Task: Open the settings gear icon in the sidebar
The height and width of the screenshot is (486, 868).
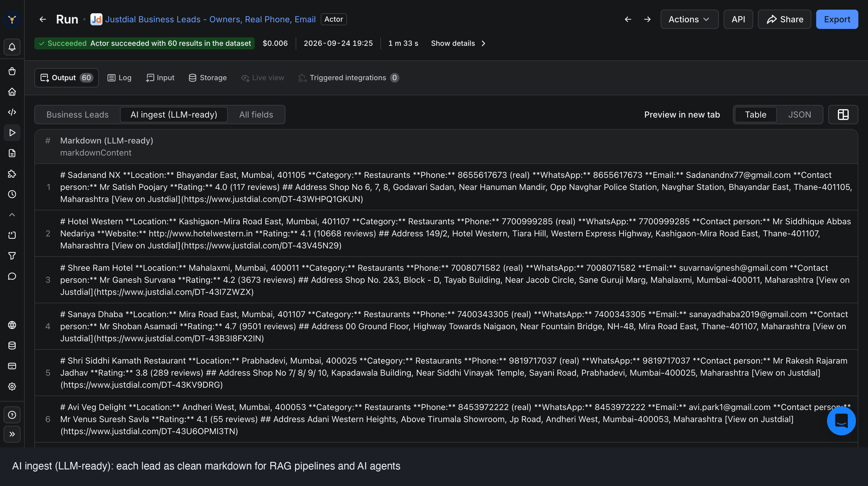Action: pyautogui.click(x=12, y=387)
